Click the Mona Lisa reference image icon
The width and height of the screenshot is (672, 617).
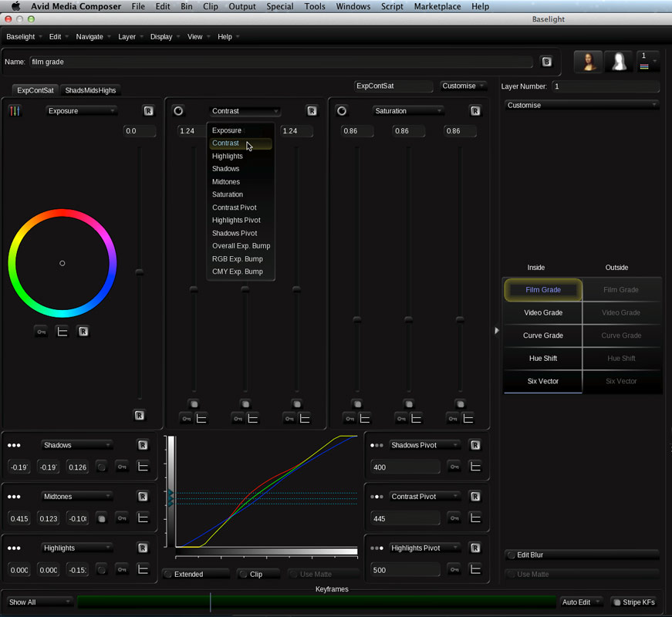pos(589,62)
